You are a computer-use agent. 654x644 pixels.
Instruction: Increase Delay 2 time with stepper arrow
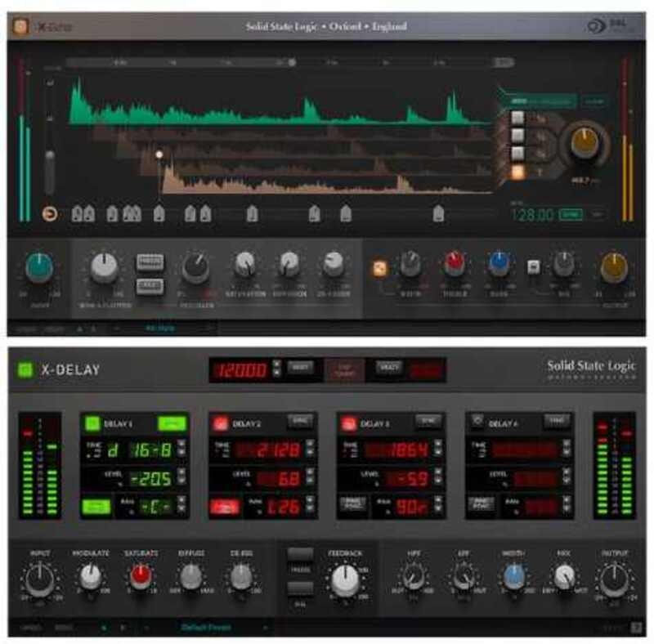click(x=309, y=444)
